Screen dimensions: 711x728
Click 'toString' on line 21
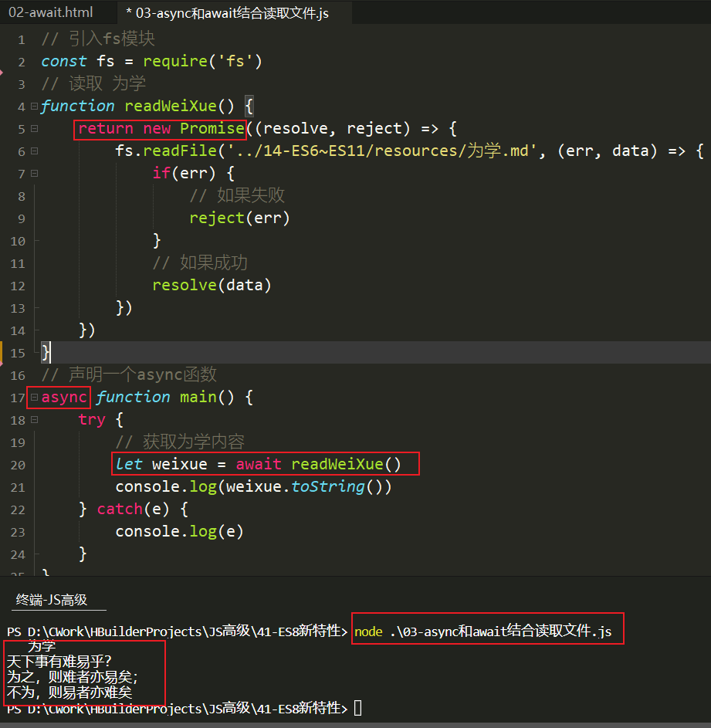328,486
